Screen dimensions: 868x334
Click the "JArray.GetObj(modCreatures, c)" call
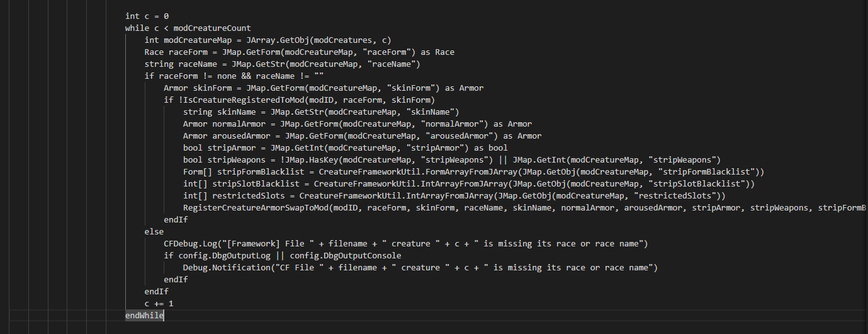click(x=318, y=40)
